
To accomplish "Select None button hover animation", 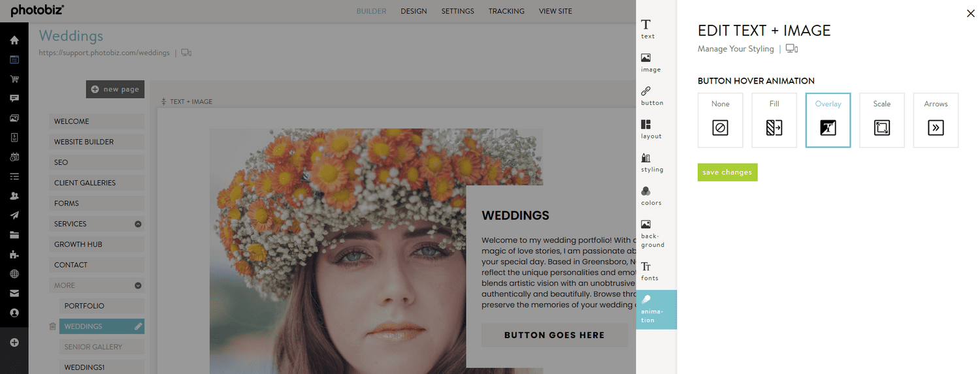I will 721,120.
